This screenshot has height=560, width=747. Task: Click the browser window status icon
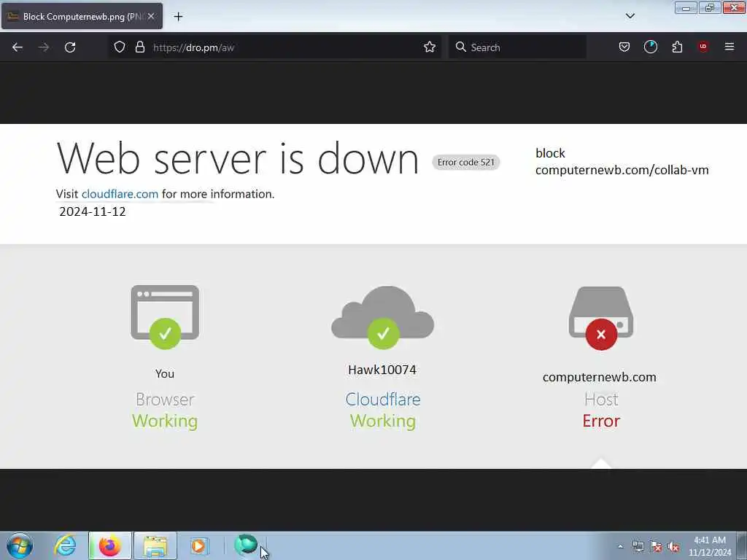165,316
